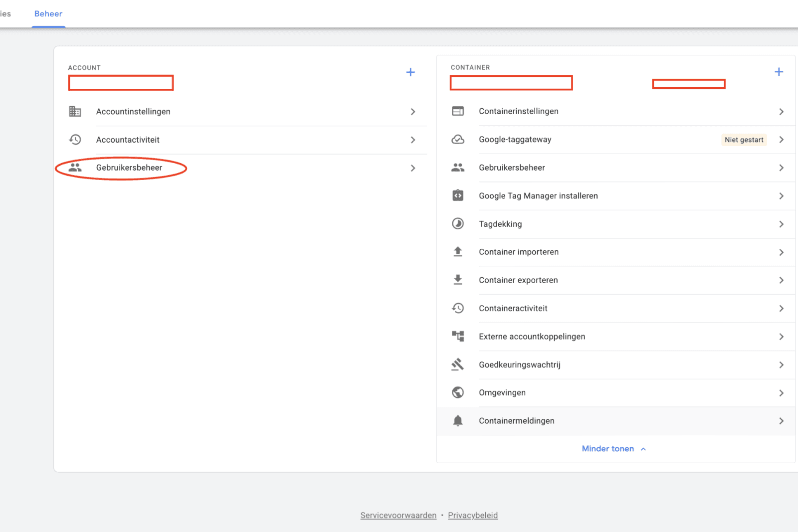Image resolution: width=798 pixels, height=532 pixels.
Task: Expand chevron on Containeractiviteit row
Action: point(781,309)
